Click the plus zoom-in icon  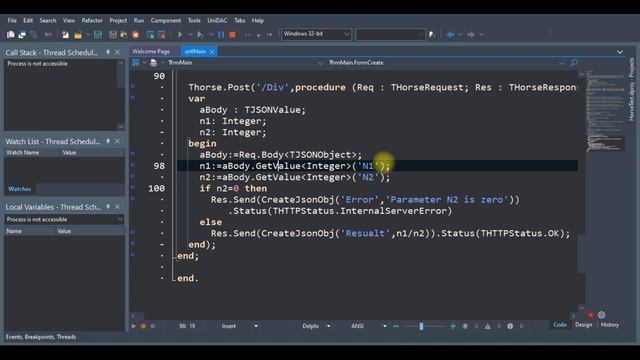point(453,326)
